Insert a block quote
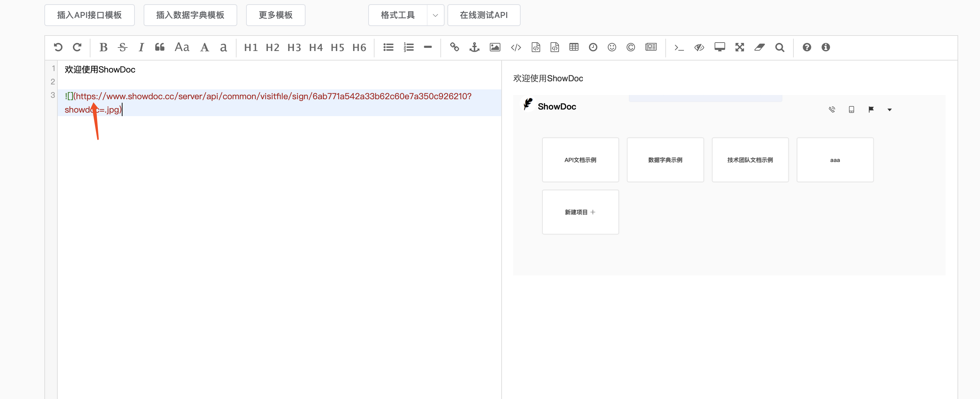This screenshot has width=980, height=399. point(160,47)
